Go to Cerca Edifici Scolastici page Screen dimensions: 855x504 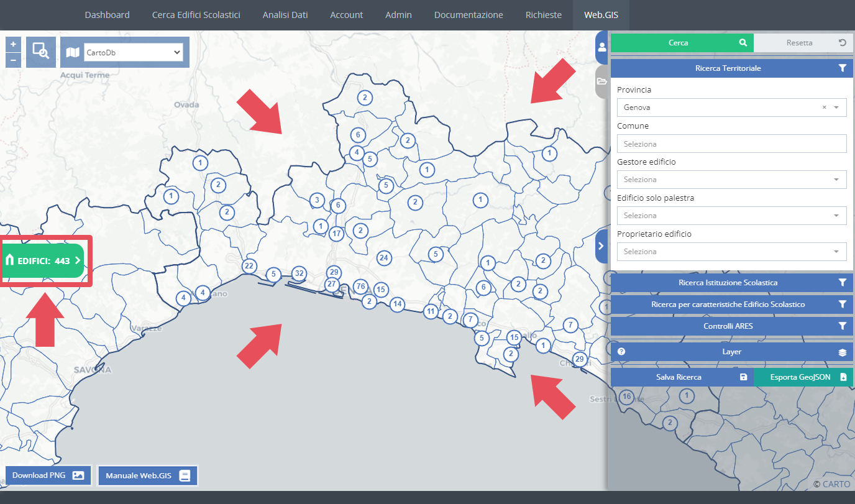[196, 15]
